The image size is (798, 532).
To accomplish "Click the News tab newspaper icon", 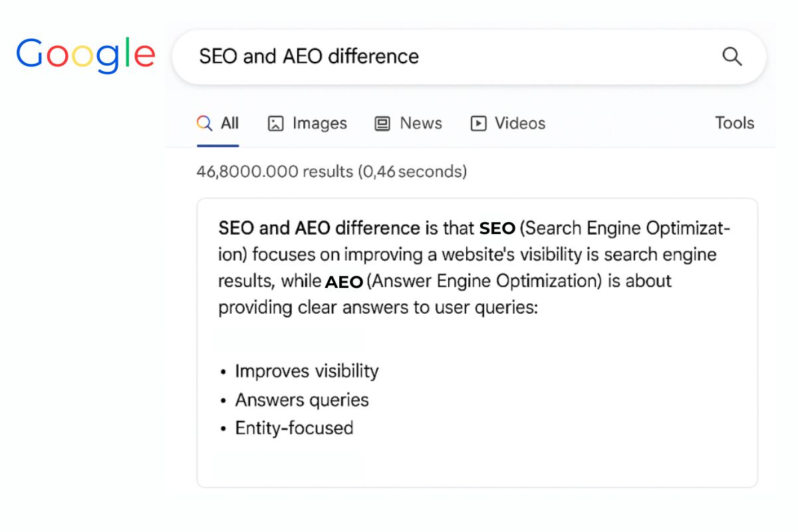I will (382, 123).
